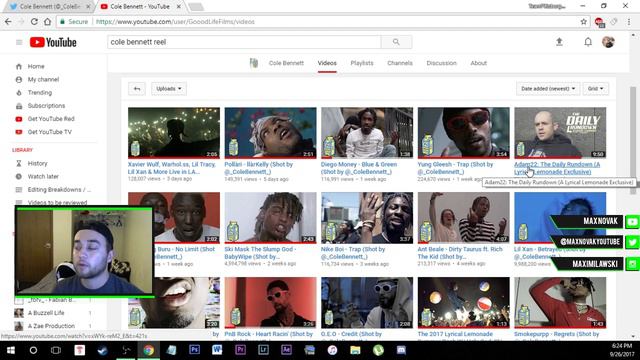Open the Grid view dropdown

pyautogui.click(x=595, y=89)
